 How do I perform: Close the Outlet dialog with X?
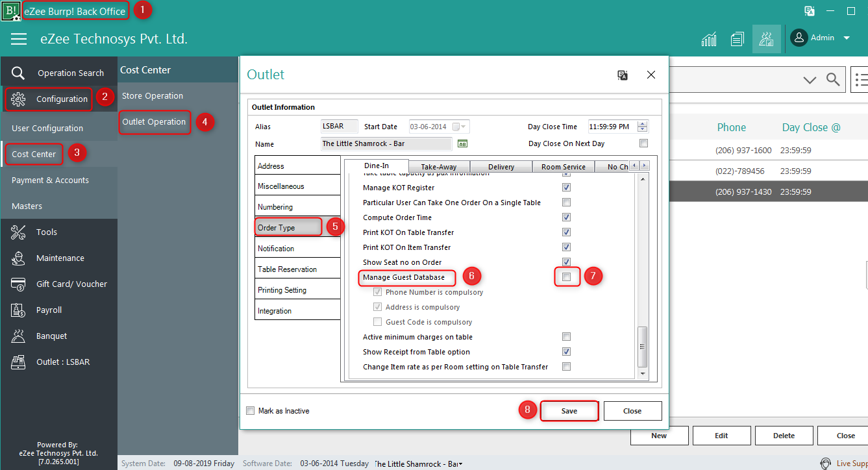click(x=651, y=75)
